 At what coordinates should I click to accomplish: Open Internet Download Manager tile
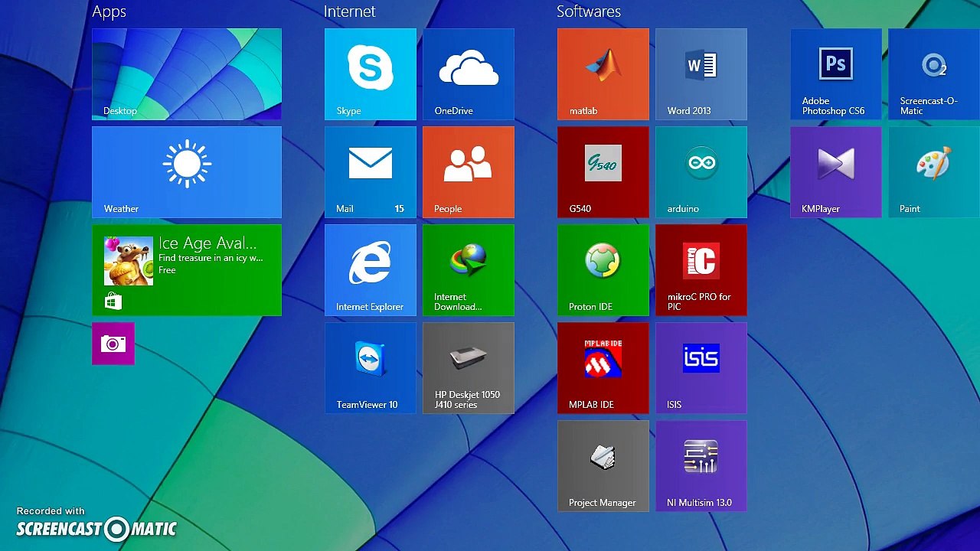coord(469,270)
